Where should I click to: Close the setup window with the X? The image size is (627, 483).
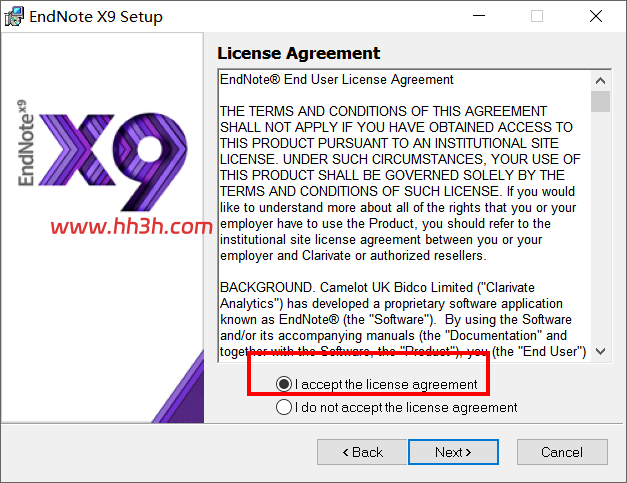pyautogui.click(x=596, y=16)
